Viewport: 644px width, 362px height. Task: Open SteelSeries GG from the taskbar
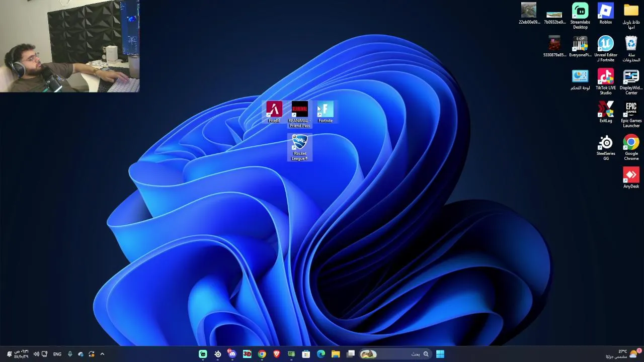pos(218,354)
